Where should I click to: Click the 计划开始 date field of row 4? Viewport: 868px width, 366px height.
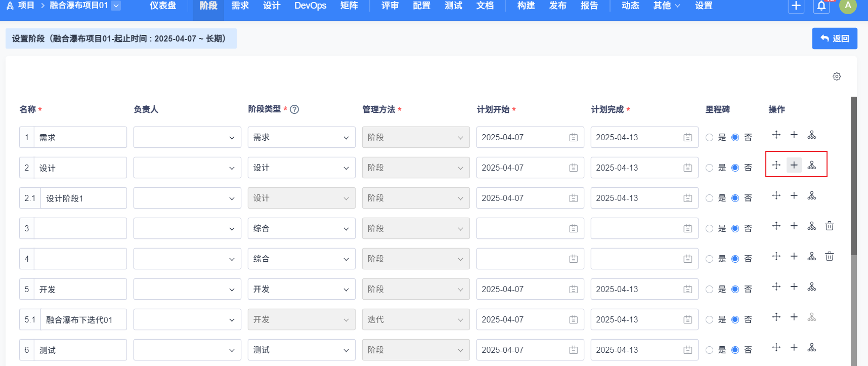pyautogui.click(x=530, y=259)
